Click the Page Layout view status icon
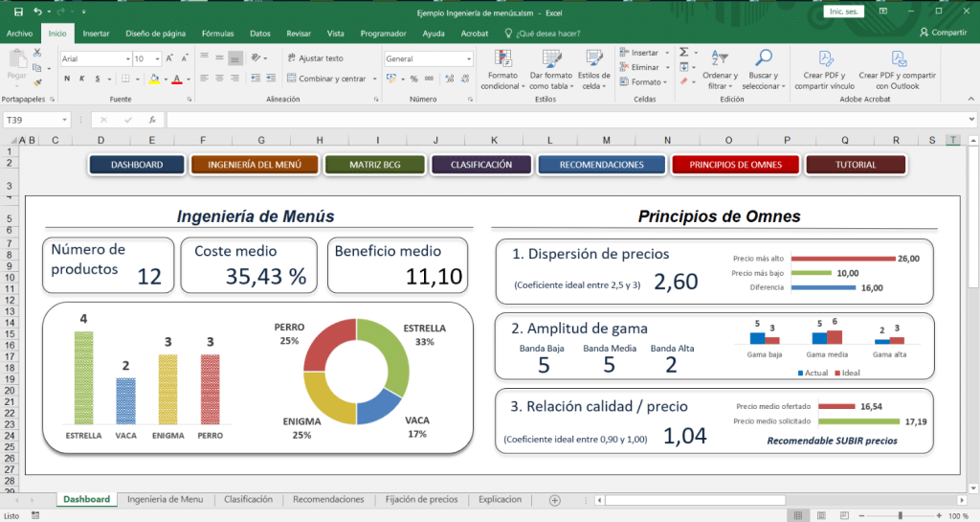Viewport: 980px width, 522px height. click(x=821, y=515)
